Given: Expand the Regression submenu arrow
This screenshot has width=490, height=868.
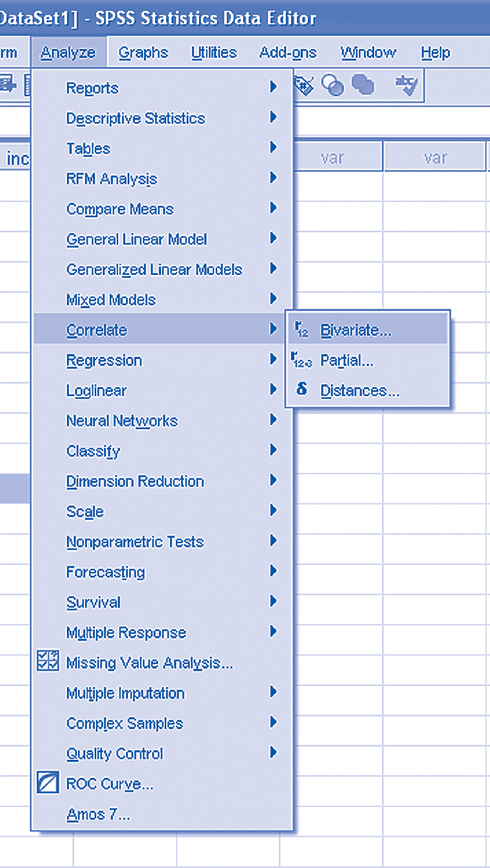Looking at the screenshot, I should pos(273,360).
